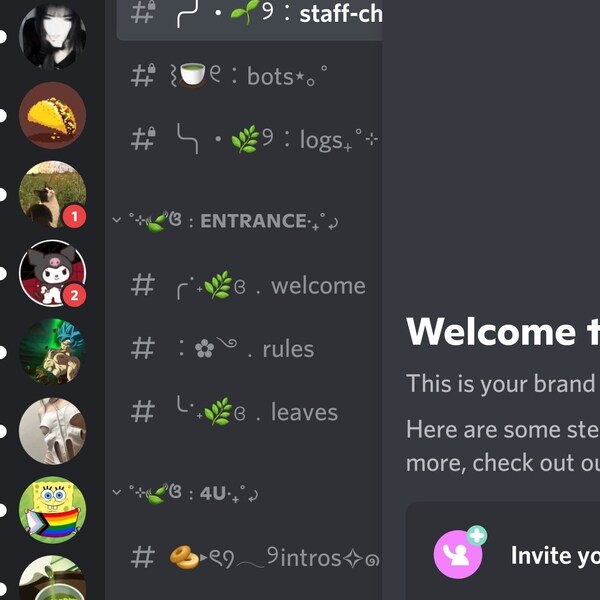
Task: Open the taco server icon
Action: pos(52,115)
